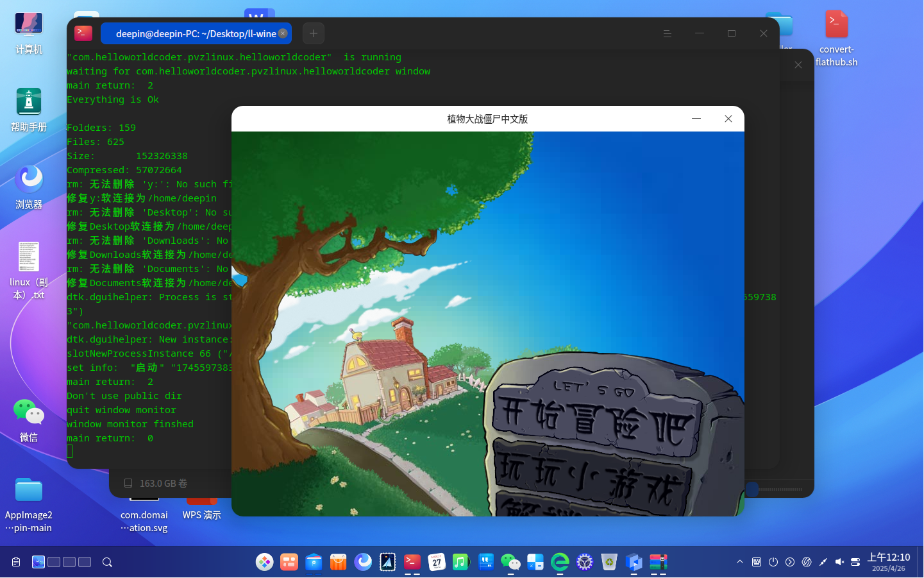Viewport: 924px width, 578px height.
Task: Open the music player icon in dock
Action: click(461, 562)
